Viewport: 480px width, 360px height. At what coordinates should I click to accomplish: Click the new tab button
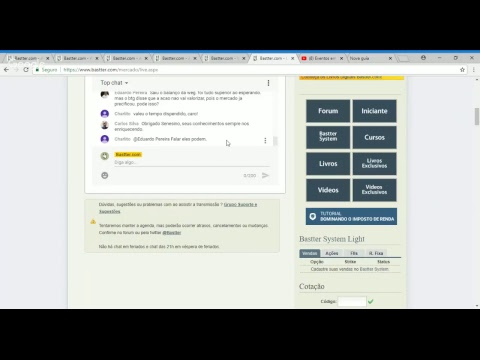(403, 59)
